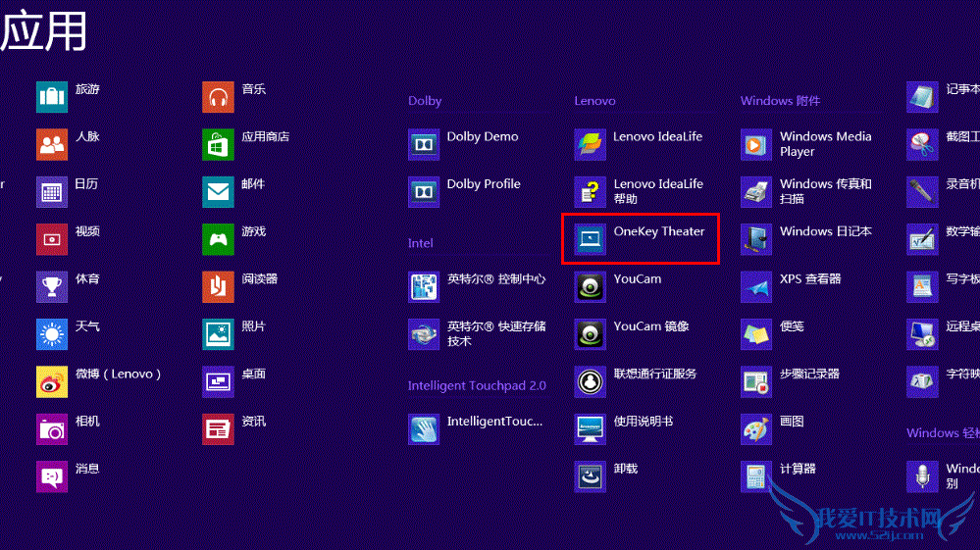The image size is (980, 550).
Task: Open the 联想通行证服务 icon
Action: click(x=590, y=381)
